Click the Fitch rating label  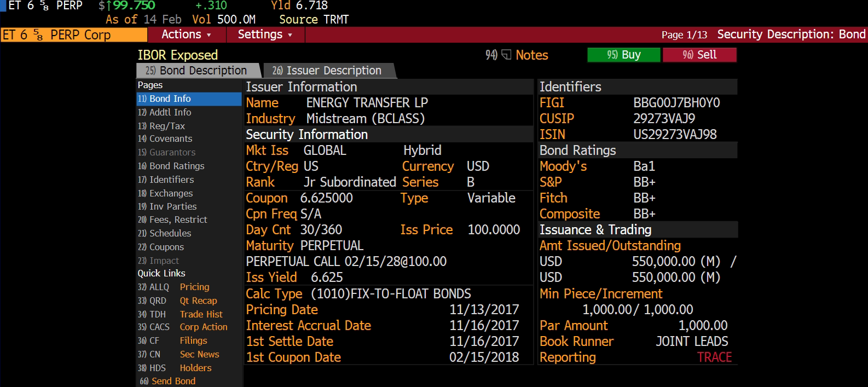553,198
